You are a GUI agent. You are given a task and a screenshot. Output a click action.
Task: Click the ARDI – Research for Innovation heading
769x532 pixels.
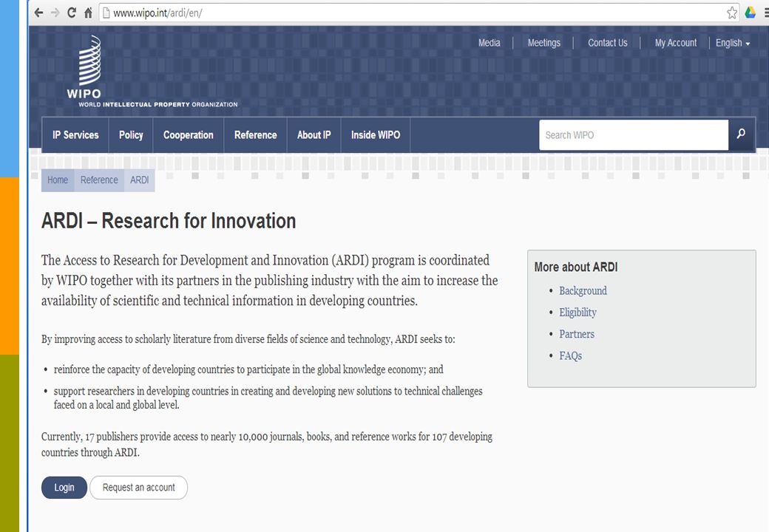click(x=169, y=221)
